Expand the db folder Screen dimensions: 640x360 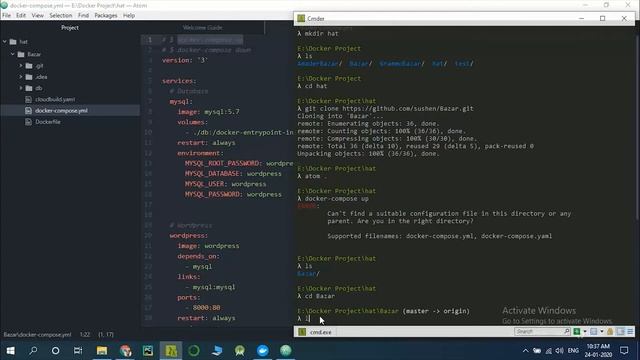[x=21, y=88]
